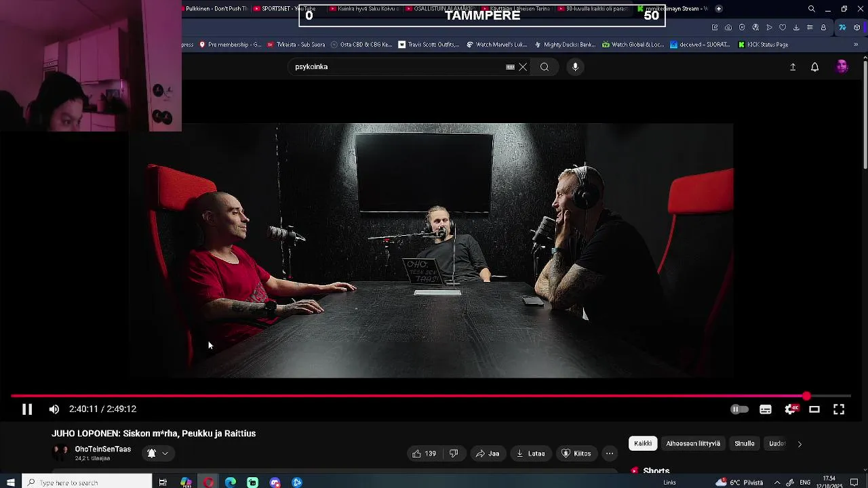Open the browser extensions cube icon

857,28
